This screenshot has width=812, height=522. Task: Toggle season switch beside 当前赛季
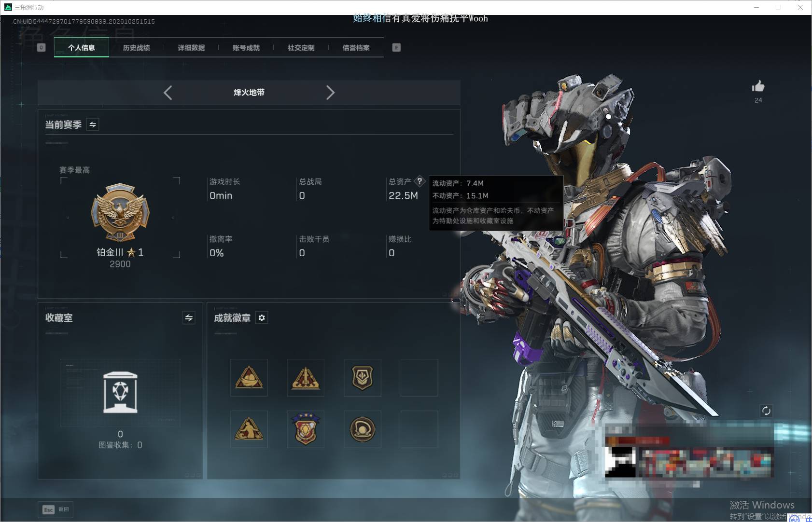93,124
